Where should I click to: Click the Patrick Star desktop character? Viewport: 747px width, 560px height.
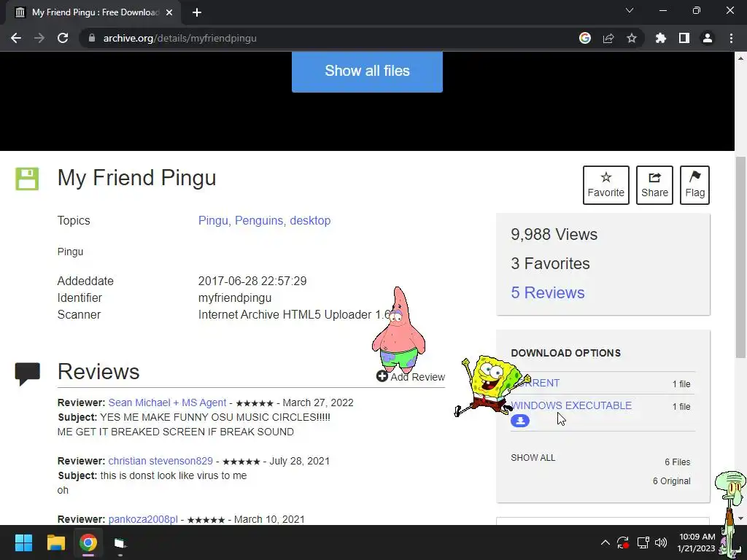point(398,330)
